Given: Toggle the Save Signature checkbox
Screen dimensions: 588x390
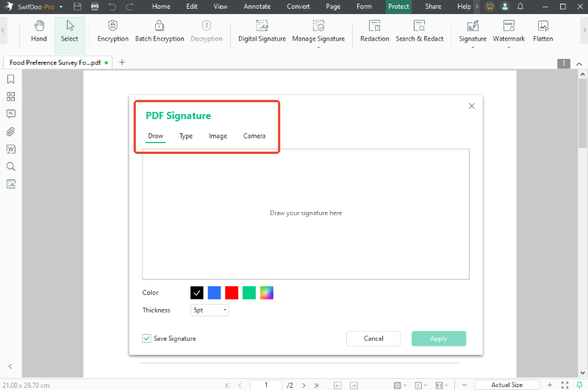Looking at the screenshot, I should coord(146,338).
